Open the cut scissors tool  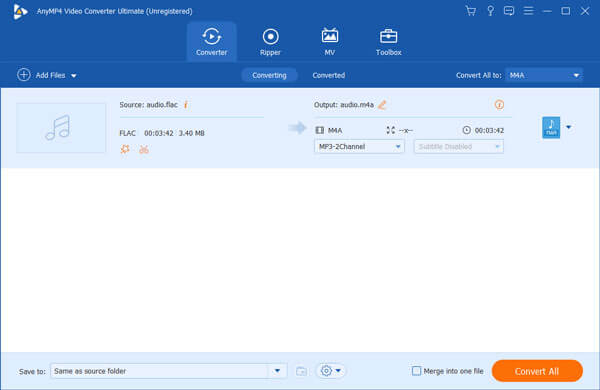[x=144, y=149]
